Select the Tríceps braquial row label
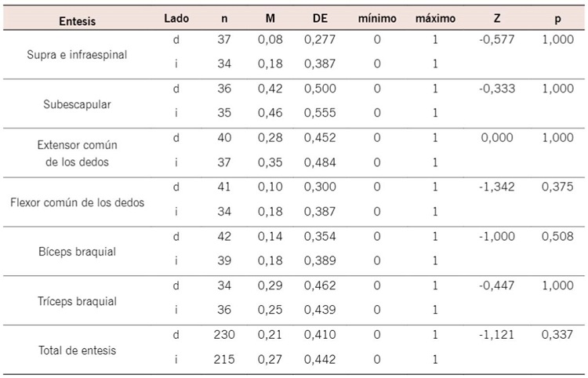This screenshot has height=378, width=588. coord(78,301)
